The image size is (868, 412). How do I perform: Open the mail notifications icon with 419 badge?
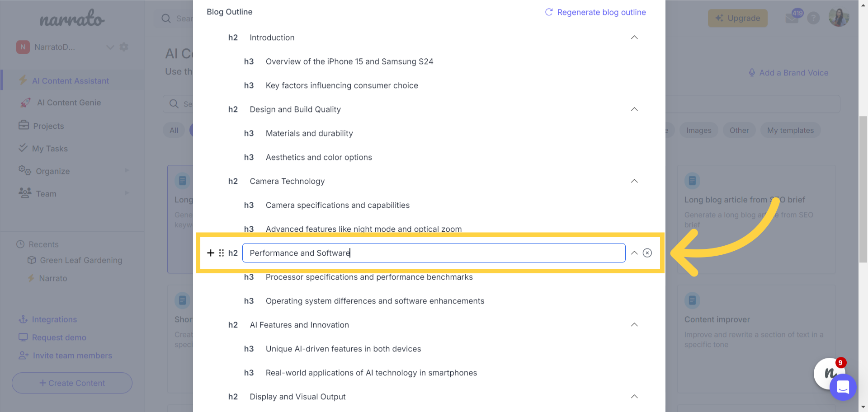click(x=793, y=17)
